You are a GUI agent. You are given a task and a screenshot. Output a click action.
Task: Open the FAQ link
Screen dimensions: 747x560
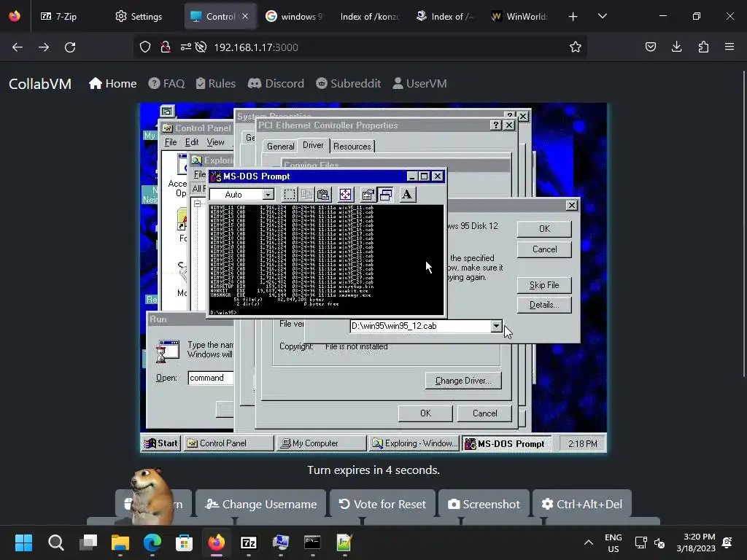point(166,83)
